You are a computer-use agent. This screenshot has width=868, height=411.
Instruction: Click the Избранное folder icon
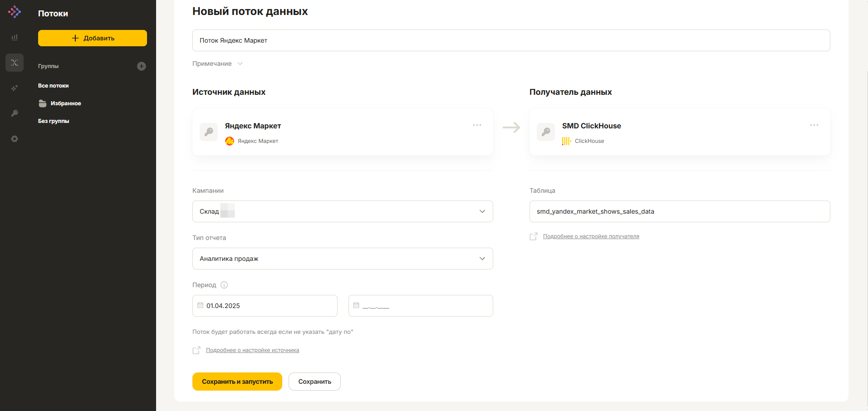point(43,103)
